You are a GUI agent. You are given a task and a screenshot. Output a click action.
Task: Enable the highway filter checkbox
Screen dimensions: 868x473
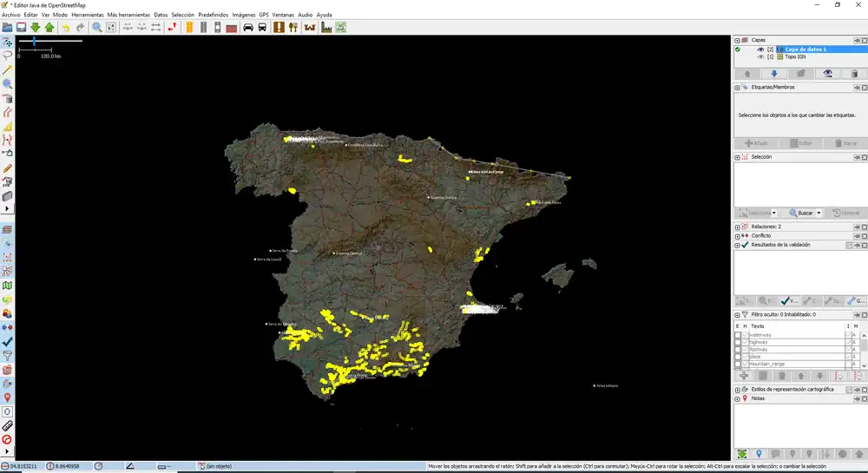click(x=738, y=343)
